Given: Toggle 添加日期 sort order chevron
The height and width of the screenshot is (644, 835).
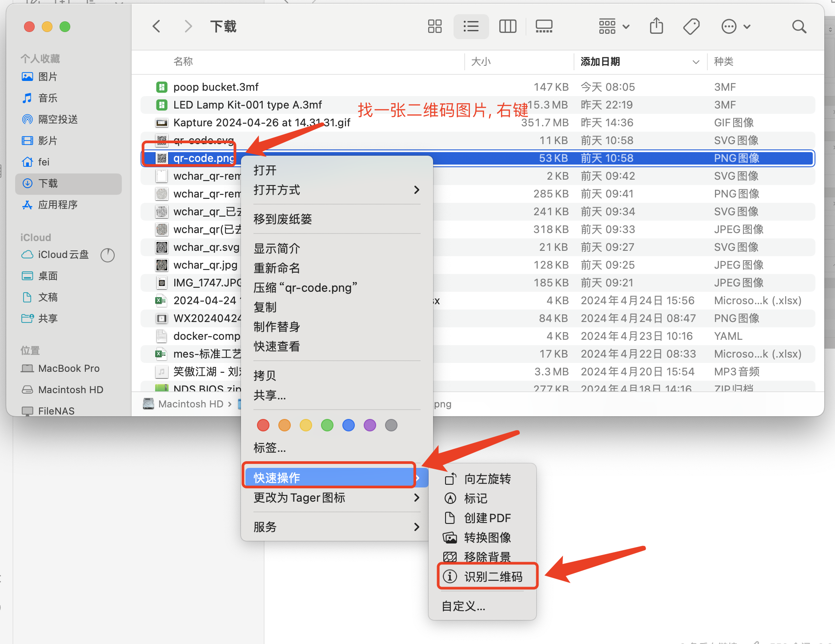Looking at the screenshot, I should point(696,62).
